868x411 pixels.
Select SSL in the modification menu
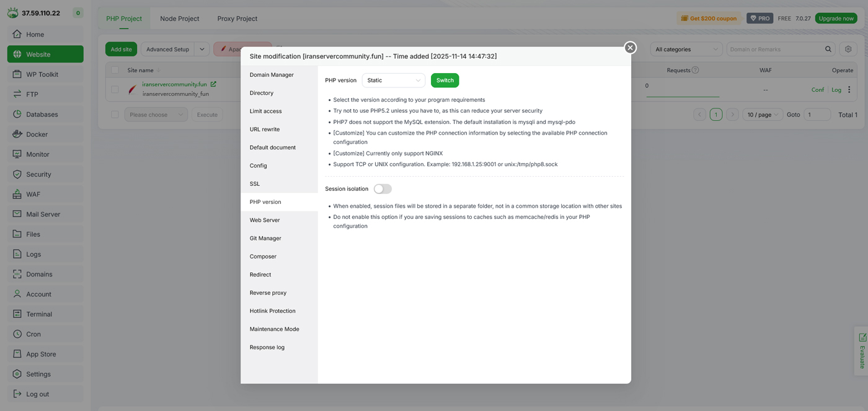(x=255, y=184)
